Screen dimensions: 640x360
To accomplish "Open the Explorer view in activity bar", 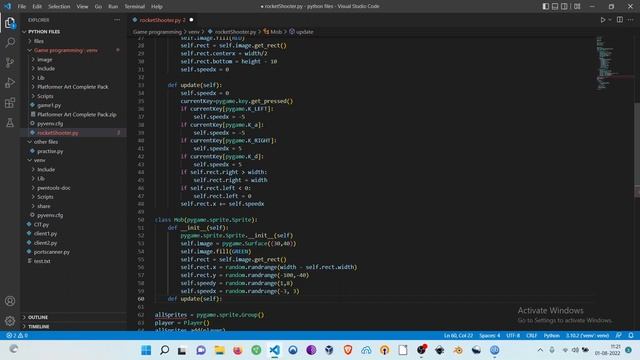I will 10,23.
